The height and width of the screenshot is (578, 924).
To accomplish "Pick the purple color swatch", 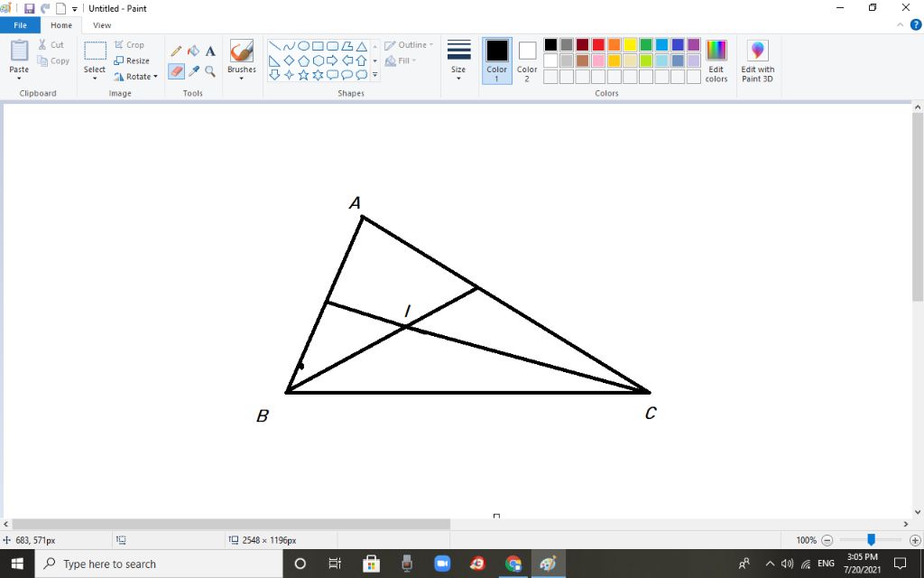I will 694,45.
